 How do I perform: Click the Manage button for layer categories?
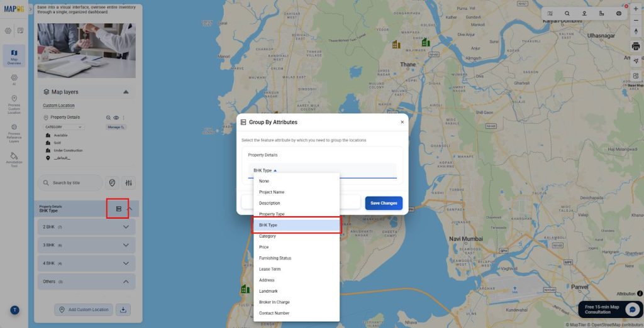click(x=116, y=128)
